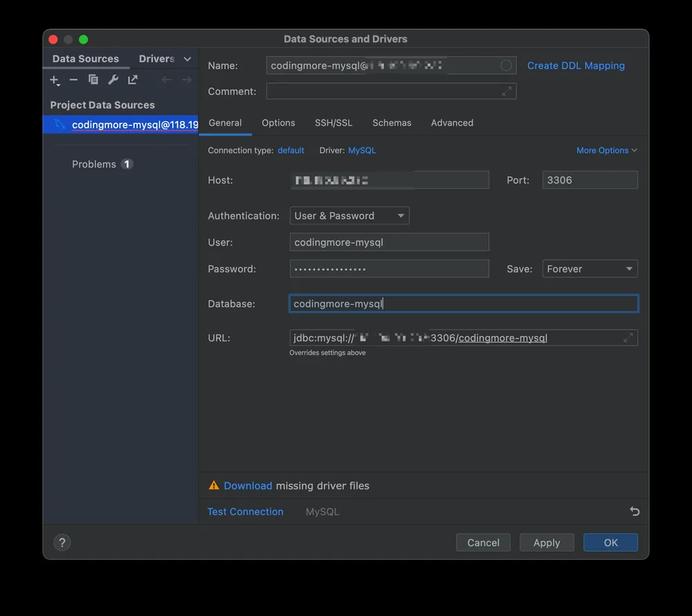
Task: Confirm with the OK button
Action: point(610,543)
